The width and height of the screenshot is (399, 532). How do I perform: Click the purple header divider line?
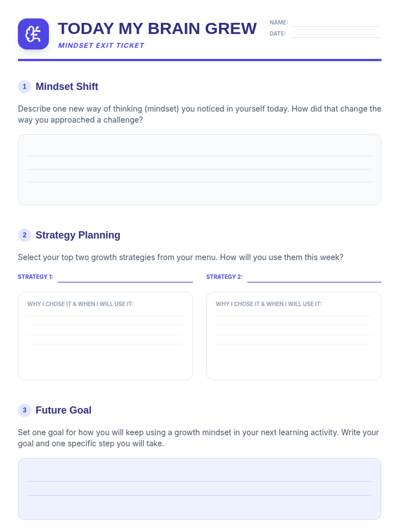click(199, 60)
